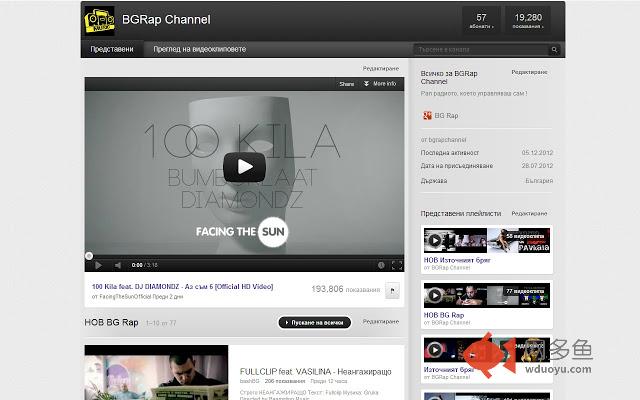Click the video progress scrubber handle
Screen dimensions: 640x400
(89, 256)
